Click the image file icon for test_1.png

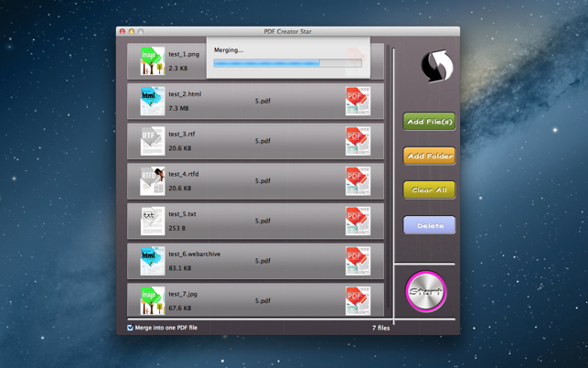click(x=153, y=60)
